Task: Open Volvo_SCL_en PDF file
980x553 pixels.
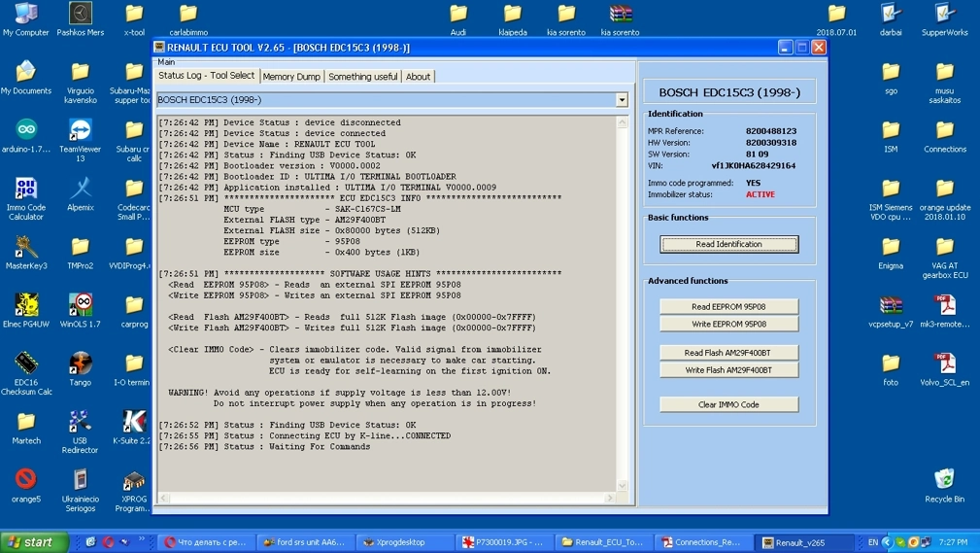Action: [944, 367]
